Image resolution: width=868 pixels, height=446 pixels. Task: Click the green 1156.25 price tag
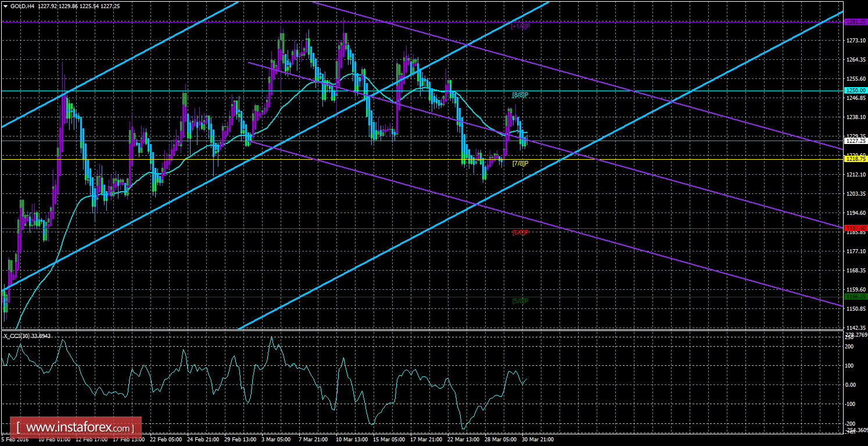[856, 296]
